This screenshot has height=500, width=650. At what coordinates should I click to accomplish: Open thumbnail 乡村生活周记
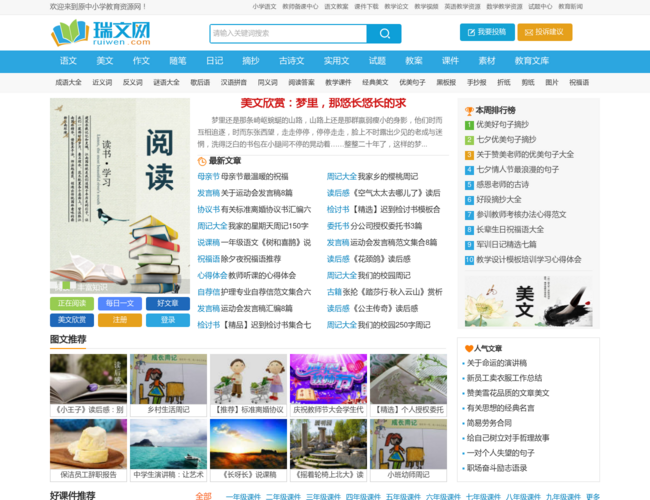(168, 385)
